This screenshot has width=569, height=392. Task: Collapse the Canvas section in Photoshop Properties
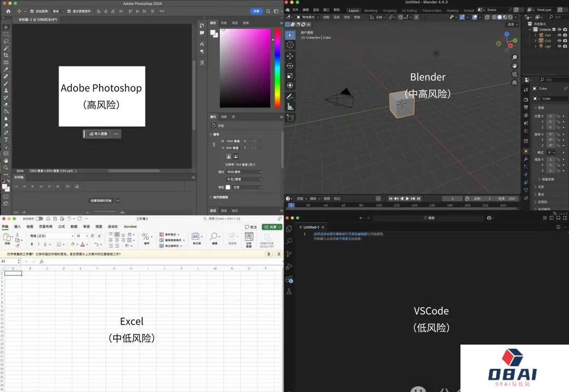(211, 134)
